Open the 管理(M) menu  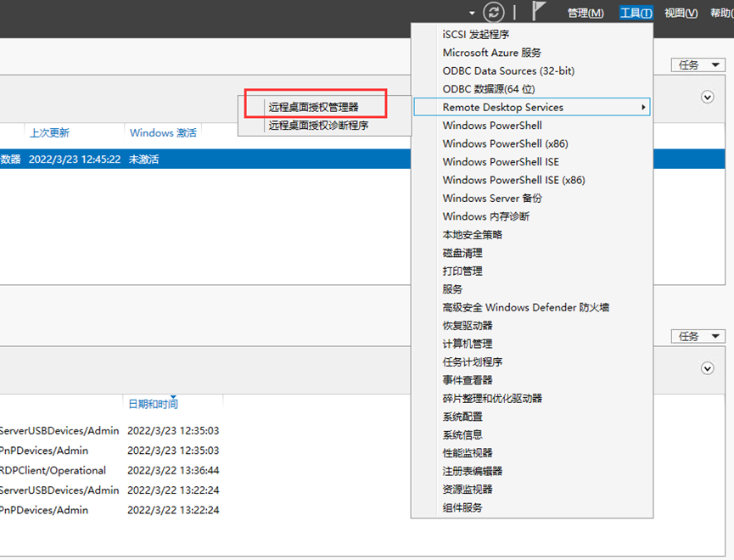click(586, 13)
